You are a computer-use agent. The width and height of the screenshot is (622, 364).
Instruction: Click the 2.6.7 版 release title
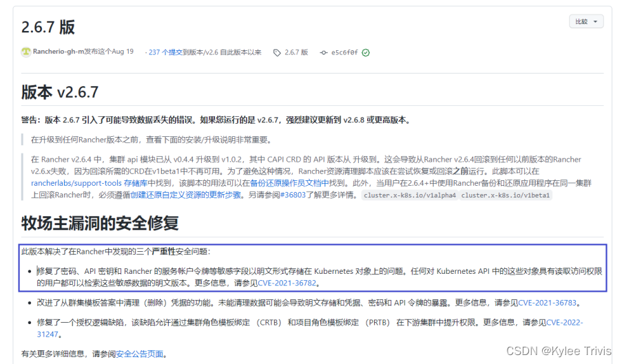(x=48, y=28)
